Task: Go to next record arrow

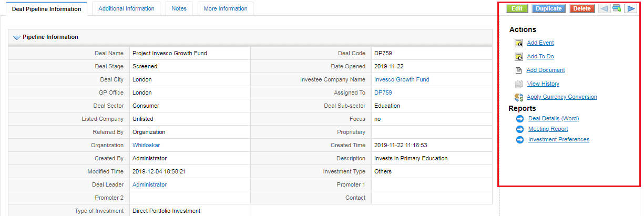Action: pyautogui.click(x=630, y=8)
